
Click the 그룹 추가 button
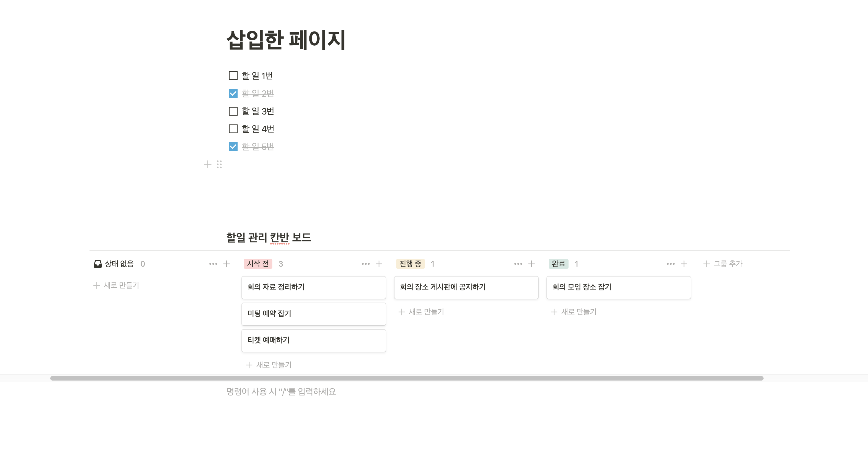[x=723, y=264]
